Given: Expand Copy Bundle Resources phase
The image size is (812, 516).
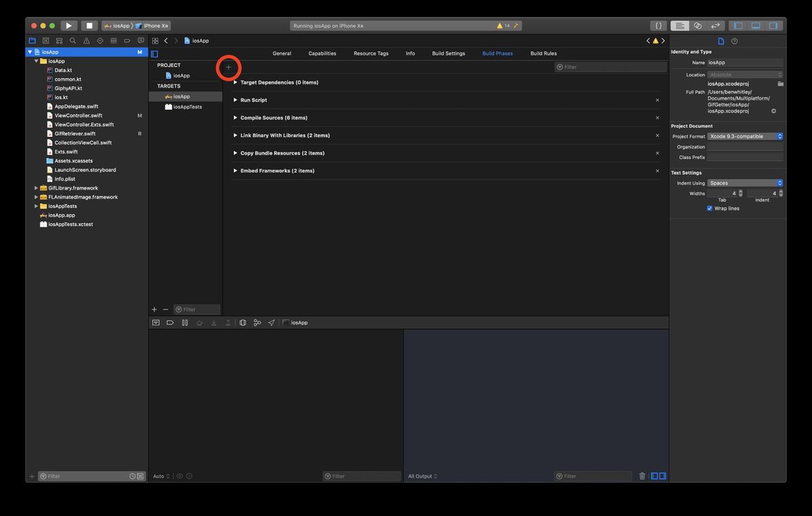Looking at the screenshot, I should click(x=235, y=153).
